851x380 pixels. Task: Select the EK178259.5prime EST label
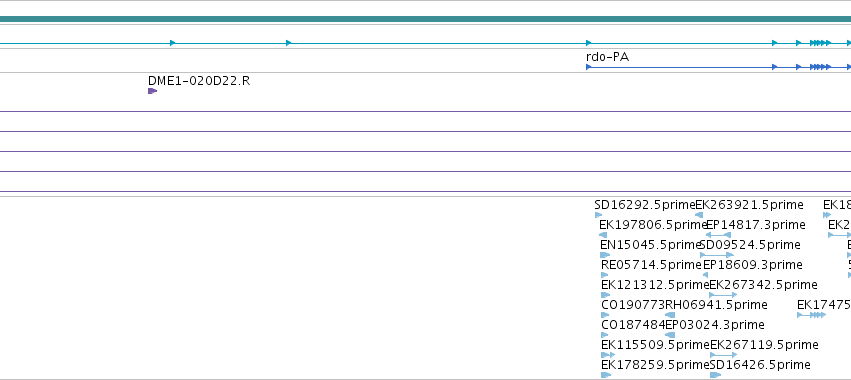pos(656,365)
